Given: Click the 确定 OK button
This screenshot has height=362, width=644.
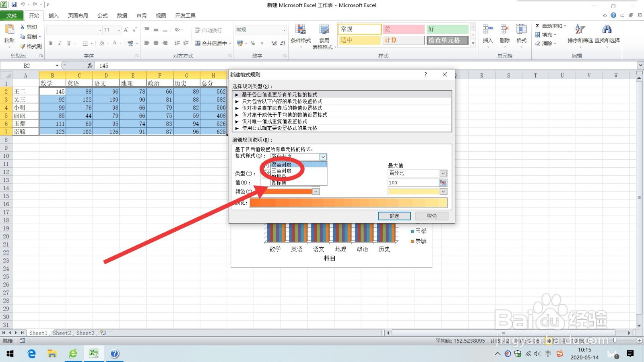Looking at the screenshot, I should [x=394, y=216].
